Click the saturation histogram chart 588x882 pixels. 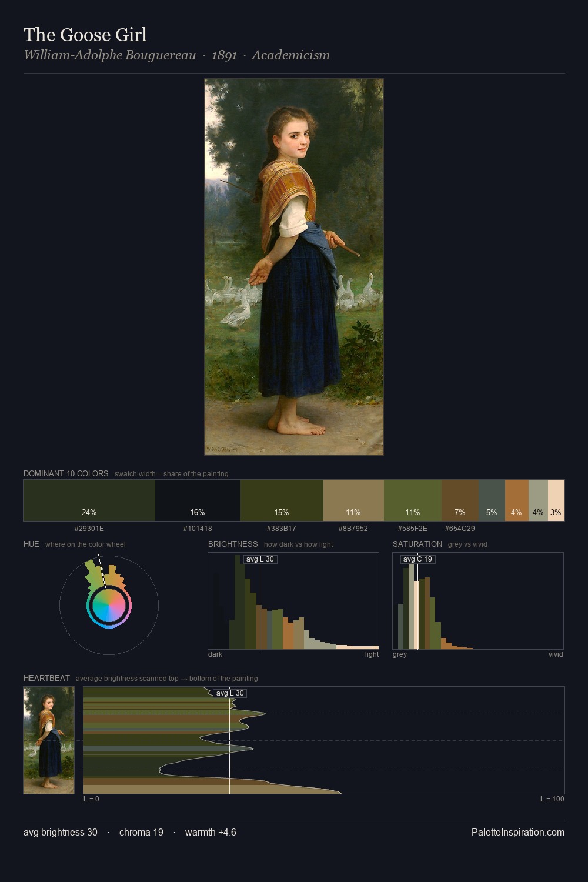click(478, 601)
